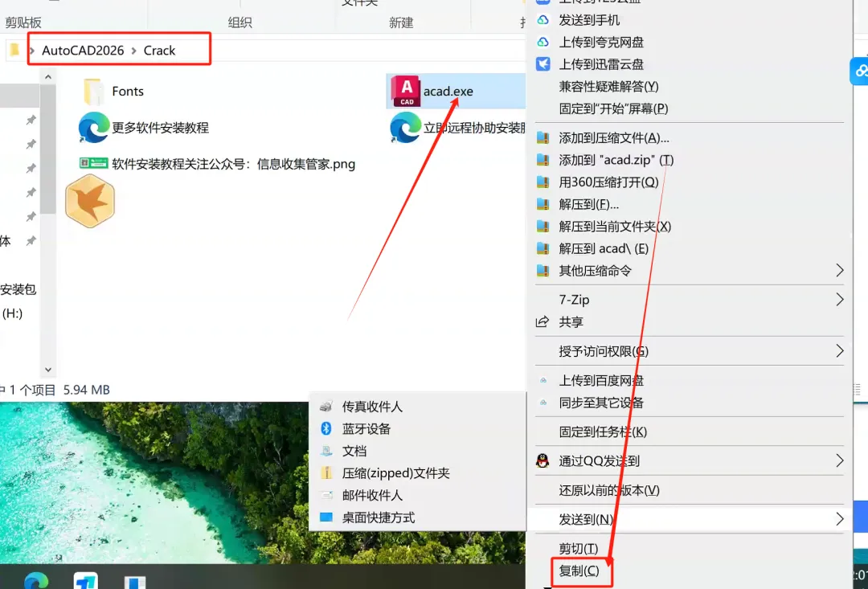Click the folder icon in address bar
The height and width of the screenshot is (589, 868).
click(14, 50)
